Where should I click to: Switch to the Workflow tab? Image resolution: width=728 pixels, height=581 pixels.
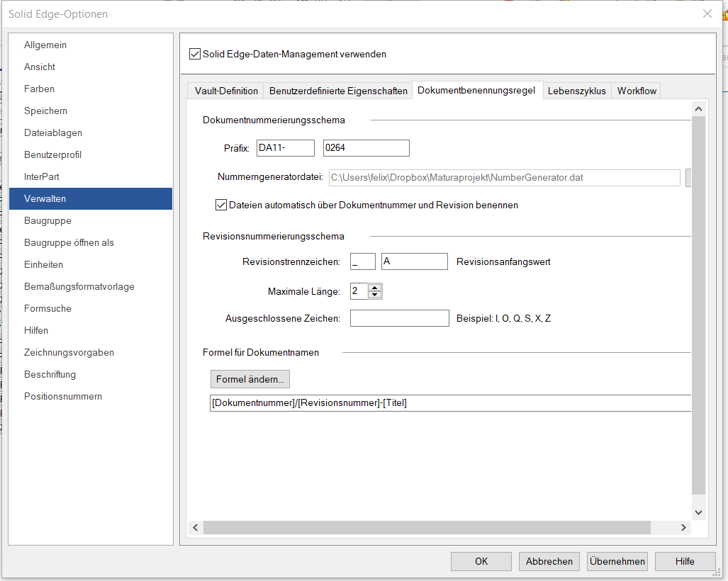pyautogui.click(x=637, y=91)
